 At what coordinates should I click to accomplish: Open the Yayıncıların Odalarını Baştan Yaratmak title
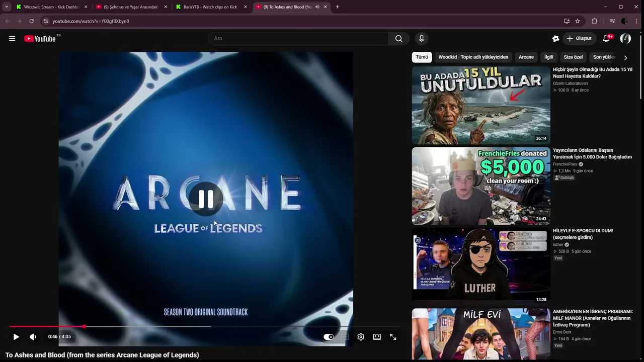click(592, 153)
